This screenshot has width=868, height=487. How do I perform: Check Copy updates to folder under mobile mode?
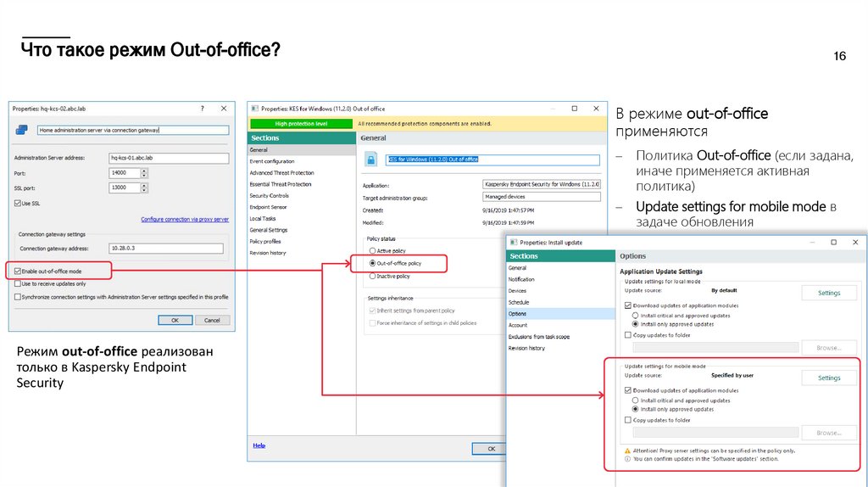628,420
